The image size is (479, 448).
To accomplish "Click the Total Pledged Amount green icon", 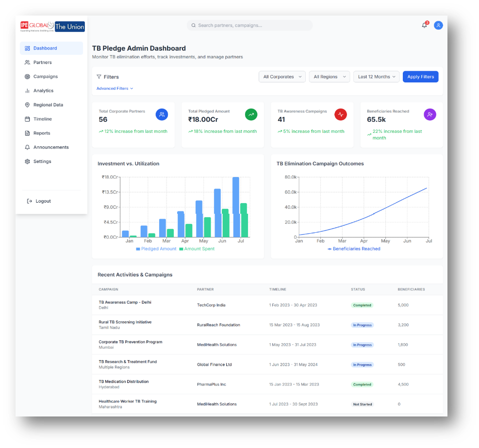I will click(x=251, y=114).
